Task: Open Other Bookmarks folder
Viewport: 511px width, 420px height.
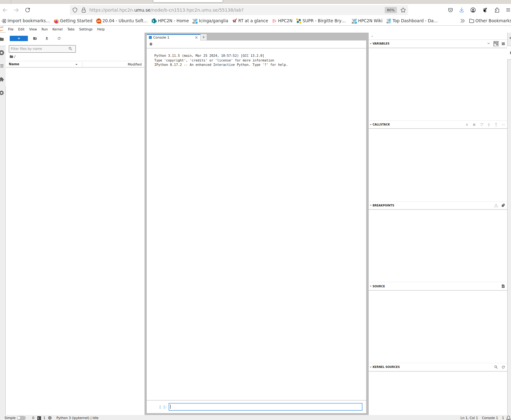Action: click(490, 21)
